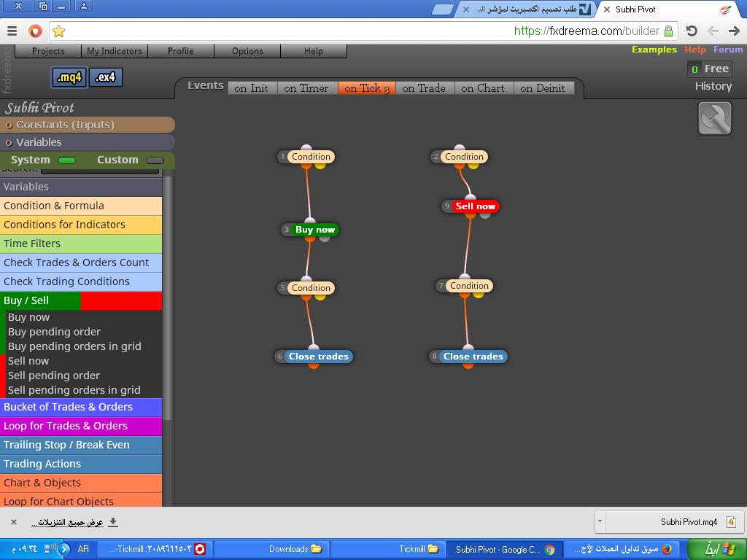The height and width of the screenshot is (560, 747).
Task: Select the green Buy now block
Action: pos(314,230)
